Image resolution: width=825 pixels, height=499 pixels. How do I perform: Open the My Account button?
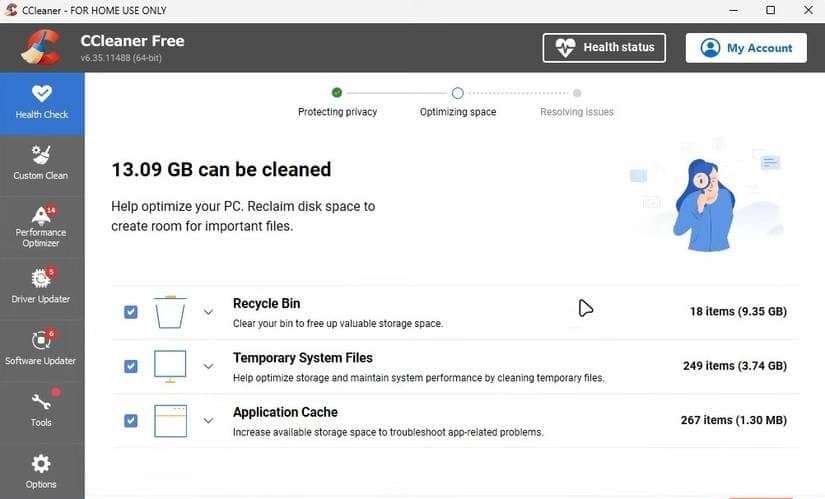[x=746, y=48]
